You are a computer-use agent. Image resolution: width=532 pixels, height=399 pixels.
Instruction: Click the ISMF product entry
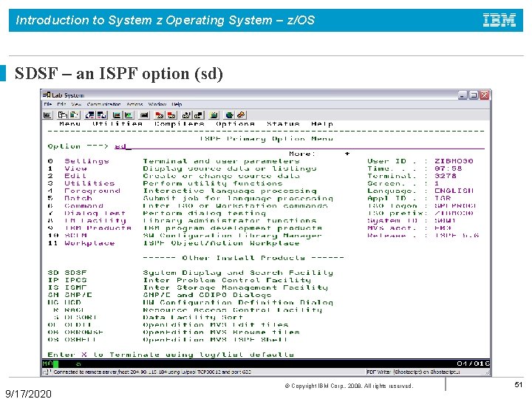[188, 287]
